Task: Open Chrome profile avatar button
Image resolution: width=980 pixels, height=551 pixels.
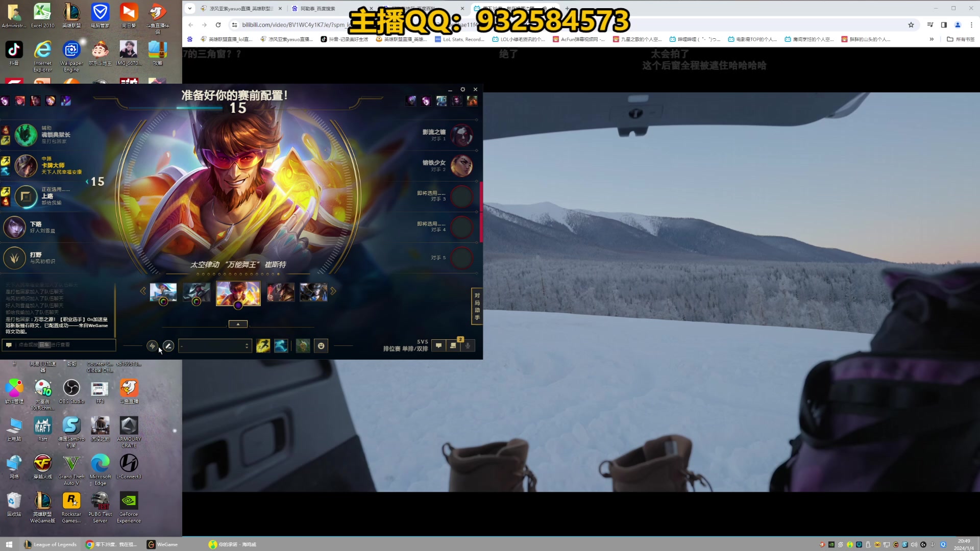Action: (x=958, y=24)
